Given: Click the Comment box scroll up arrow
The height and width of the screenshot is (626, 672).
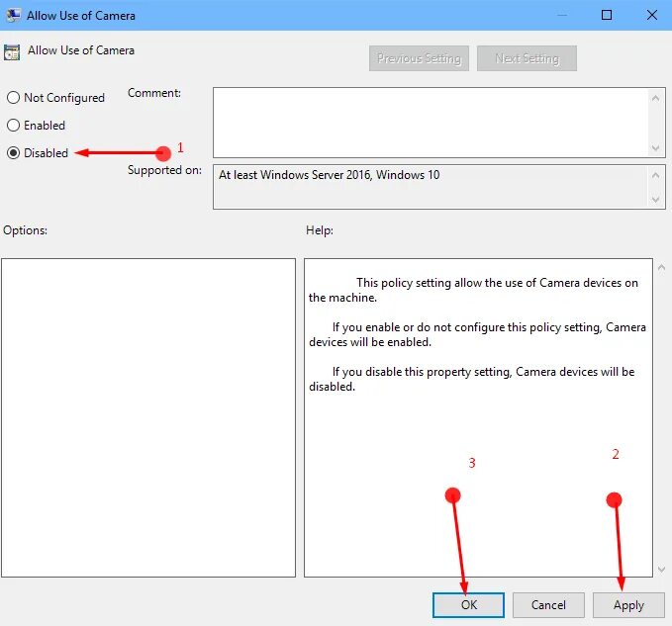Looking at the screenshot, I should pos(655,98).
